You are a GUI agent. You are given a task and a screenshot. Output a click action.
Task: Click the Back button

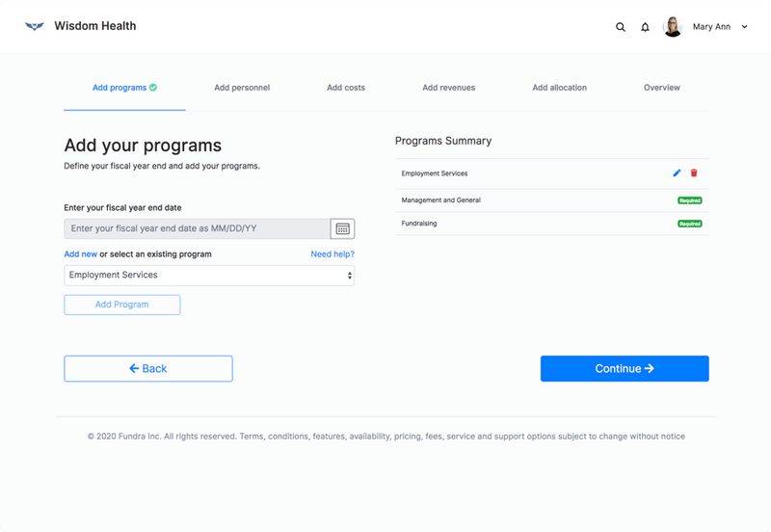point(148,369)
